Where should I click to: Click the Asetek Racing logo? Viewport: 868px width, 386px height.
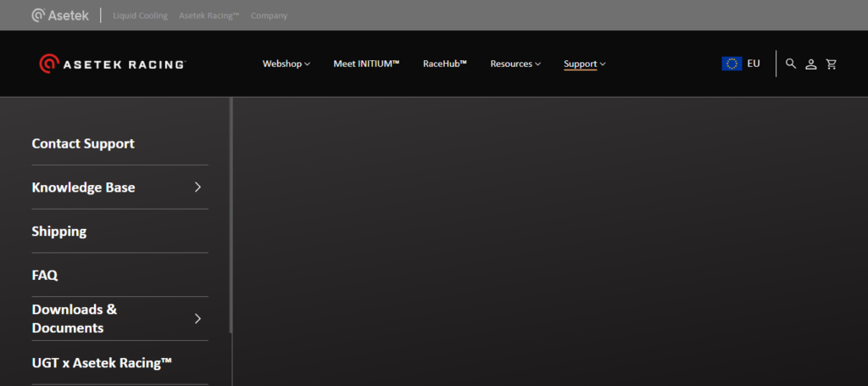[113, 64]
